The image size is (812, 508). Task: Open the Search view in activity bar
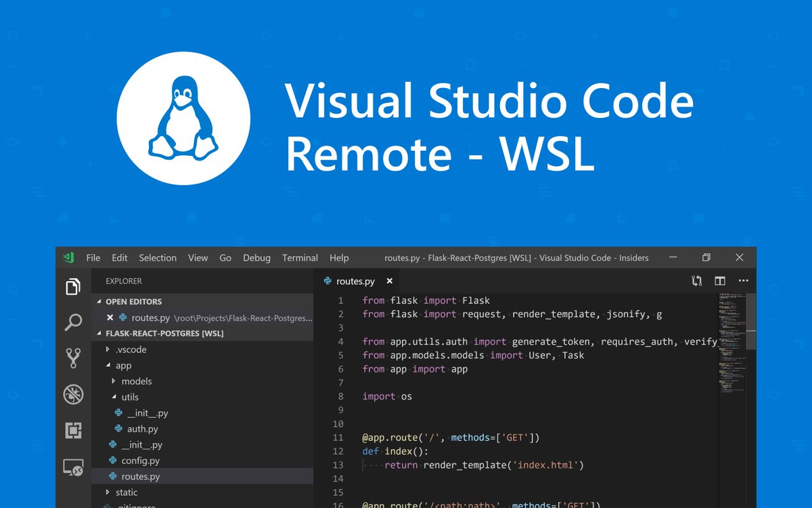pyautogui.click(x=73, y=322)
